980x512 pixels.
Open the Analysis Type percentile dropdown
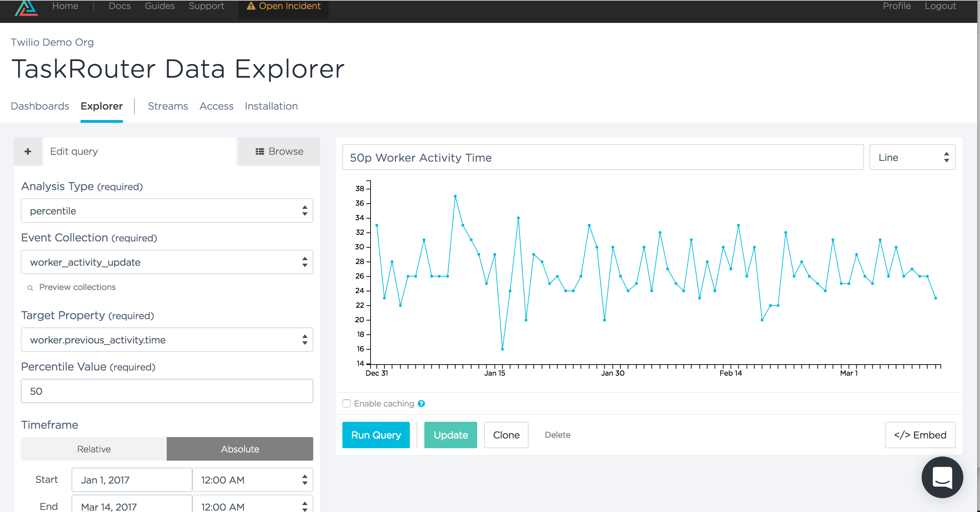(x=167, y=211)
